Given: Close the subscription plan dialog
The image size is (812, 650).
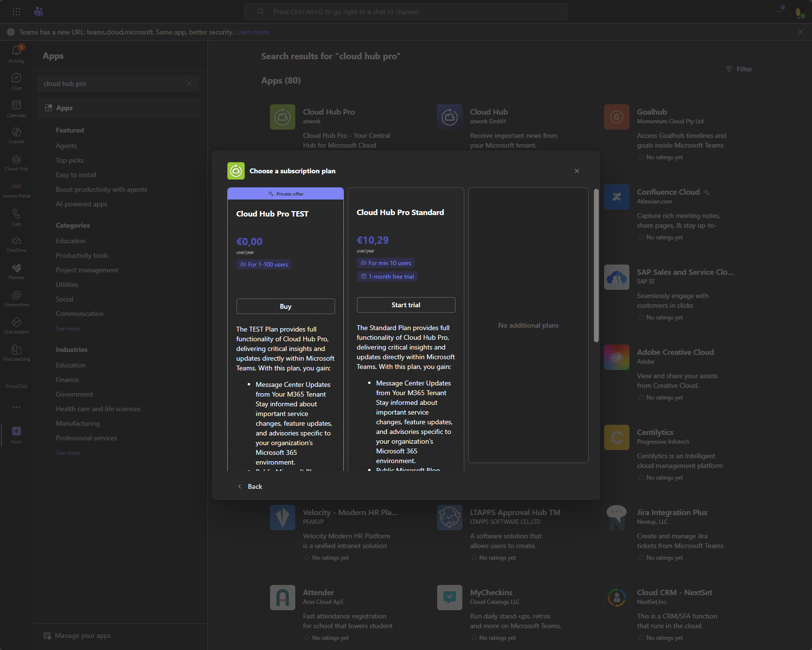Looking at the screenshot, I should [577, 171].
